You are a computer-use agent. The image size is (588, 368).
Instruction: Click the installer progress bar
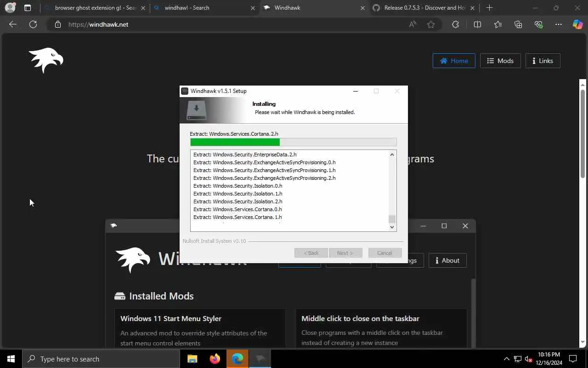[293, 142]
